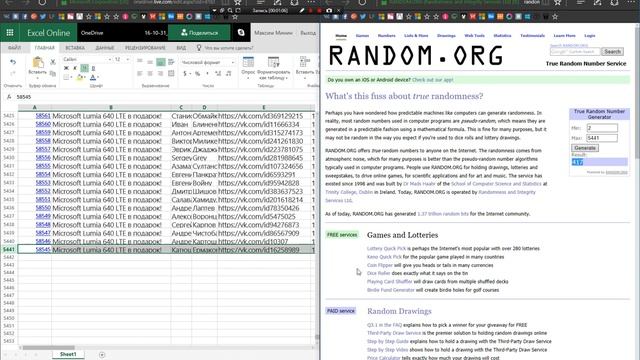This screenshot has height=360, width=640.
Task: Open Statistics menu on RANDOM.ORG
Action: click(x=502, y=36)
